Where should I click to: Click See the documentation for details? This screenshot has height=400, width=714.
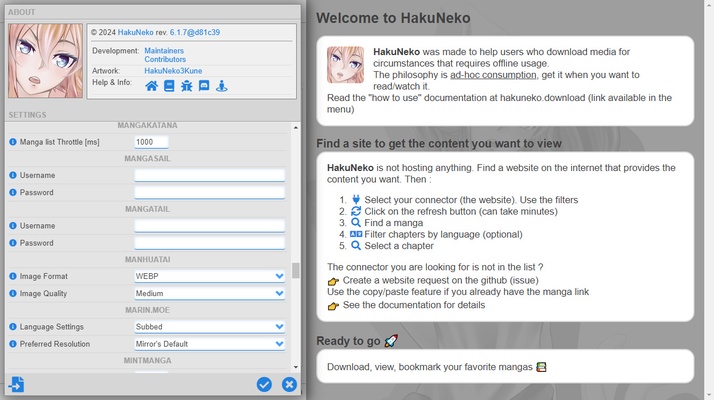pyautogui.click(x=414, y=305)
